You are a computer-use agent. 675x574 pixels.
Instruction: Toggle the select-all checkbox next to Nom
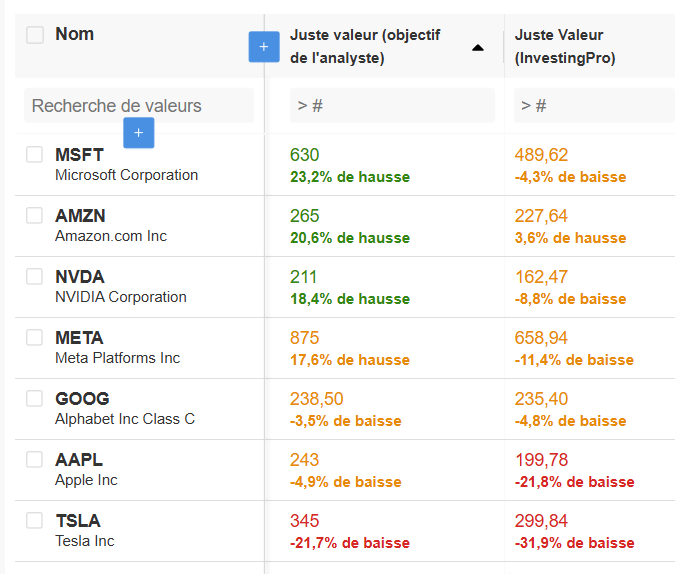coord(35,35)
